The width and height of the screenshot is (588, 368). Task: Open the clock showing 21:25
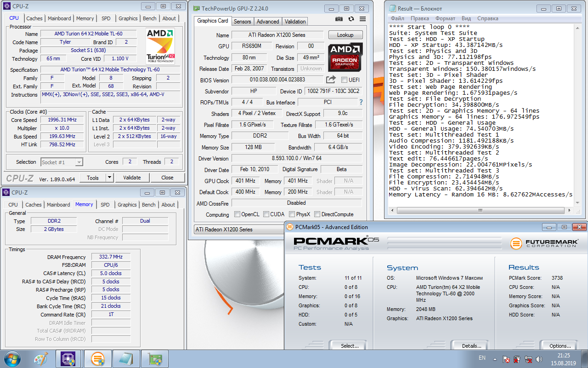(x=564, y=359)
